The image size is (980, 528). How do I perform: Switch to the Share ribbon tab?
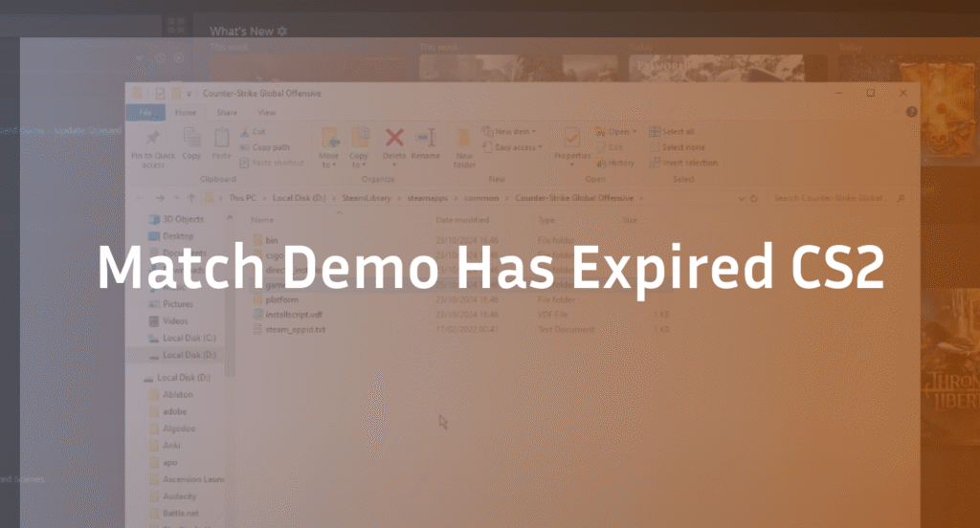(227, 113)
